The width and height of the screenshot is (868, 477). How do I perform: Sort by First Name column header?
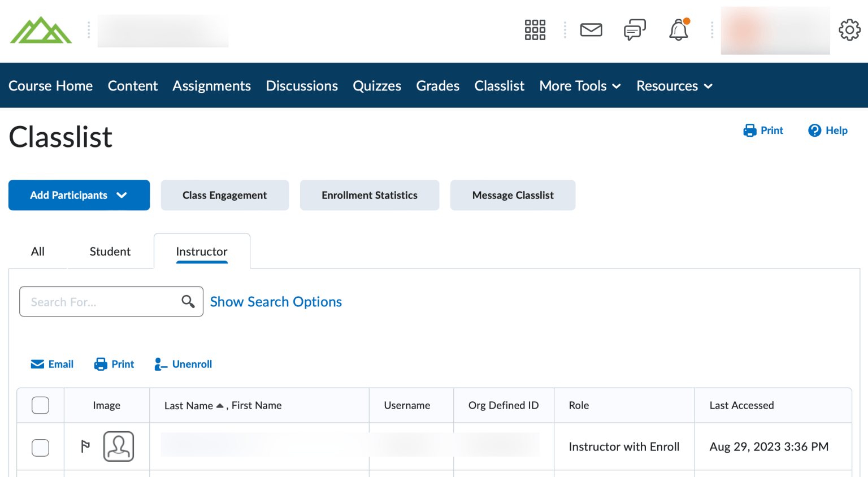pos(257,406)
